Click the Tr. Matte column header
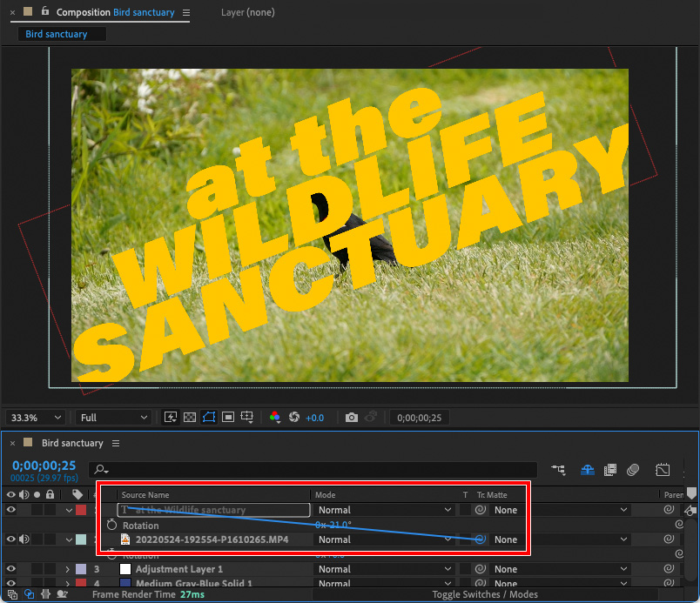700x603 pixels. point(492,495)
